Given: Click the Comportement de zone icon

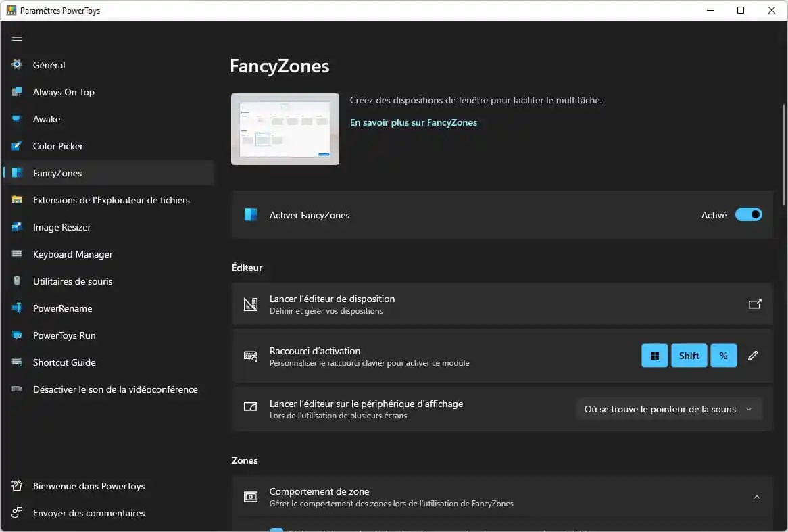Looking at the screenshot, I should (x=250, y=497).
